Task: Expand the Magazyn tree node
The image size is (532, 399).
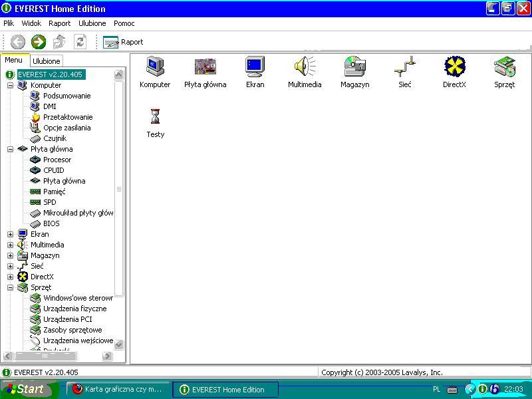Action: [x=10, y=255]
